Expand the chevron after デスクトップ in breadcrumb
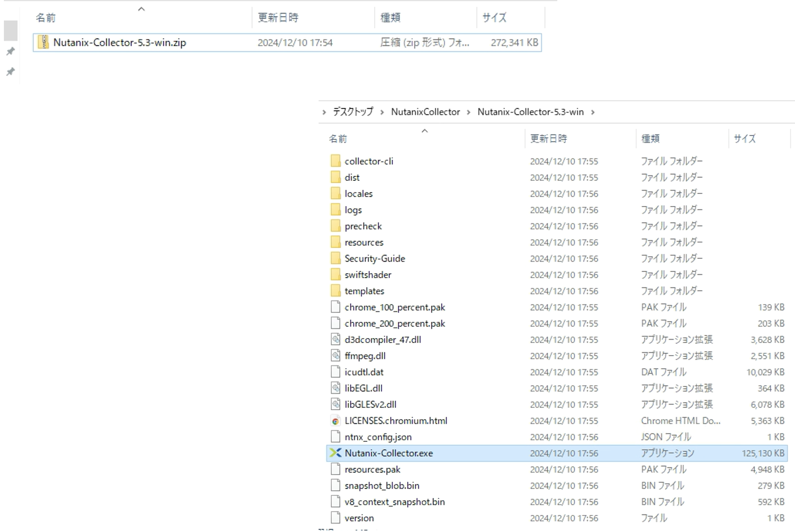 (382, 112)
